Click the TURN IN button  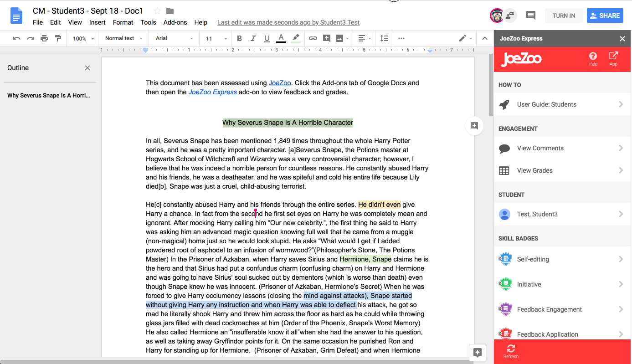tap(564, 15)
